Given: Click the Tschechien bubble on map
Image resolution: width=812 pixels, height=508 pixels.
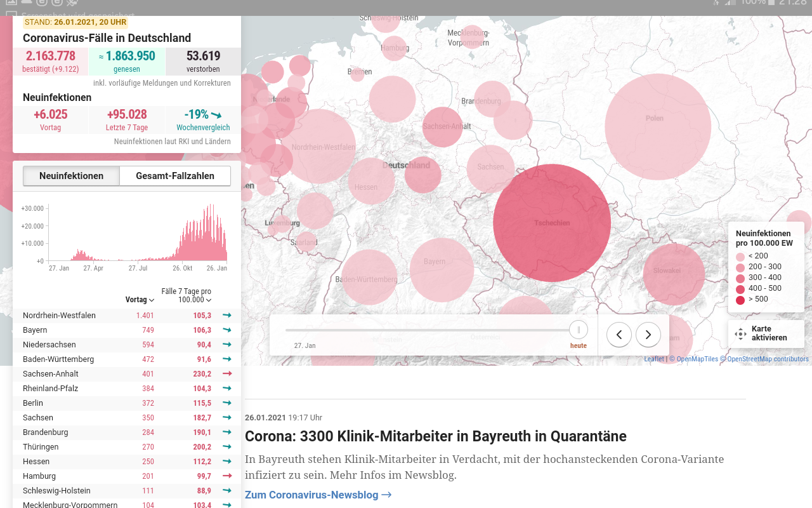Looking at the screenshot, I should (552, 223).
